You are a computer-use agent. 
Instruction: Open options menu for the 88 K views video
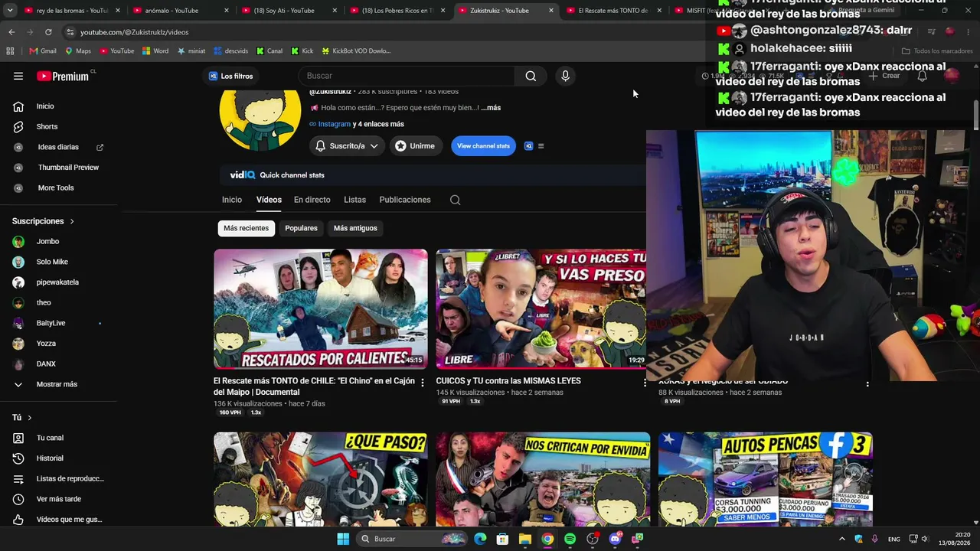[867, 383]
